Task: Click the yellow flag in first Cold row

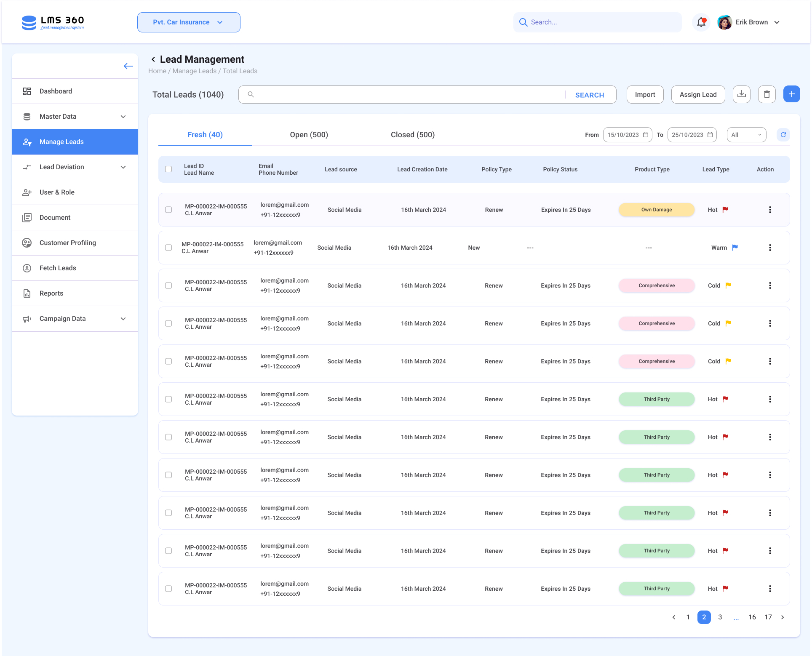Action: click(728, 285)
